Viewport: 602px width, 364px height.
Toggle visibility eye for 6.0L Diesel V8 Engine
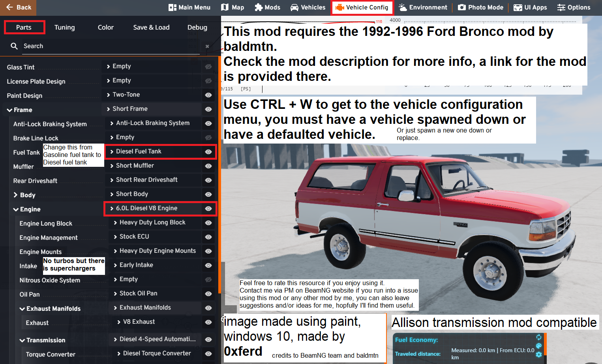208,209
